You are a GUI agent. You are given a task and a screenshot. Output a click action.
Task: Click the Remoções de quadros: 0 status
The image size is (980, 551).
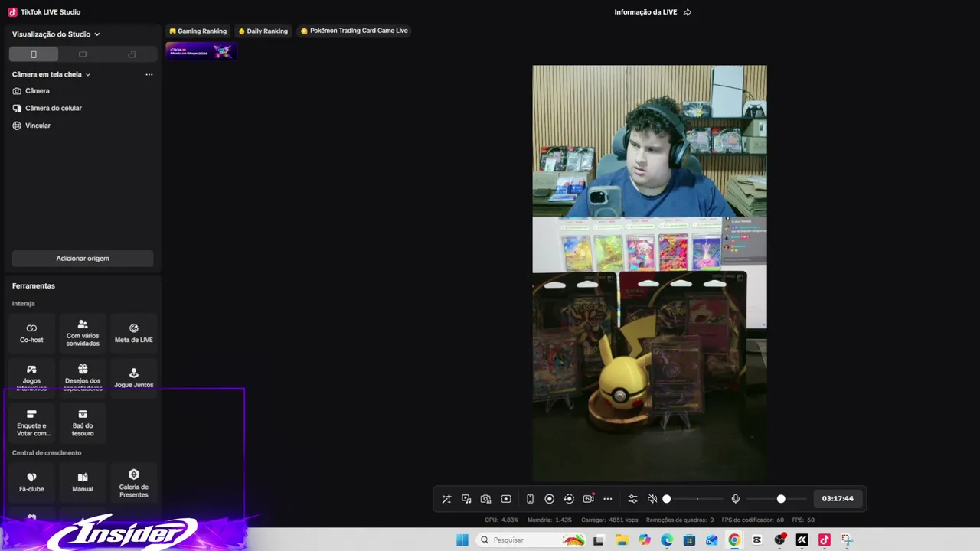tap(680, 520)
